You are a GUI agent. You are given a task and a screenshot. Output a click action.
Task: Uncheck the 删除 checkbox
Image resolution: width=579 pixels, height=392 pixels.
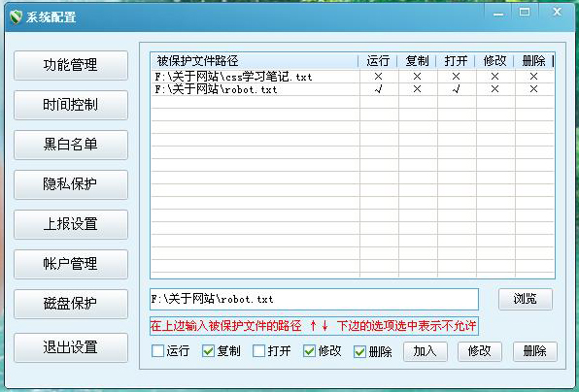pos(359,351)
